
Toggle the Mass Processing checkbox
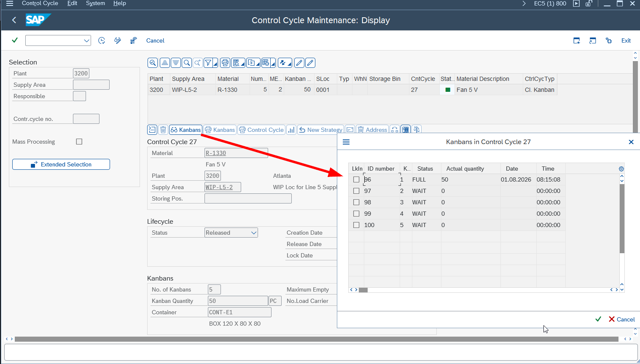pyautogui.click(x=79, y=142)
